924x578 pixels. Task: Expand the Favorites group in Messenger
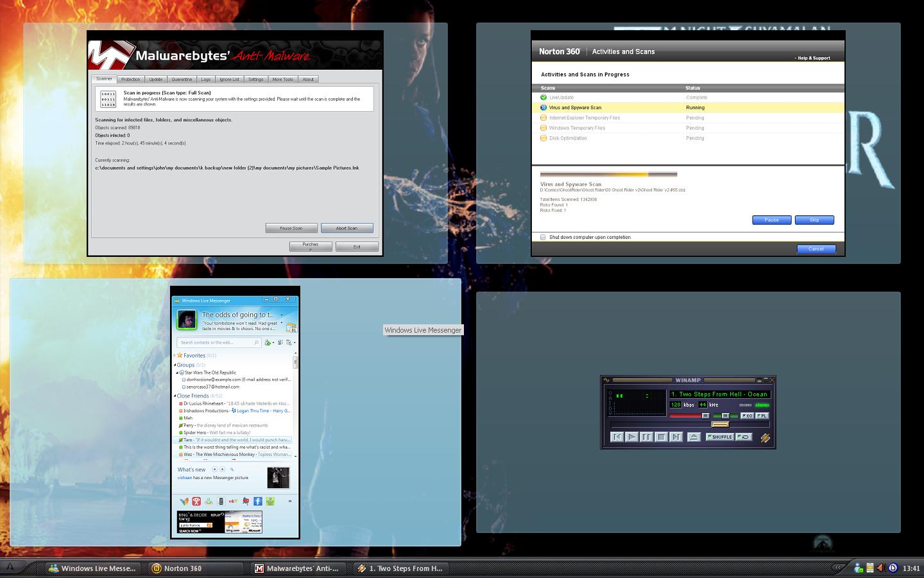pyautogui.click(x=175, y=355)
